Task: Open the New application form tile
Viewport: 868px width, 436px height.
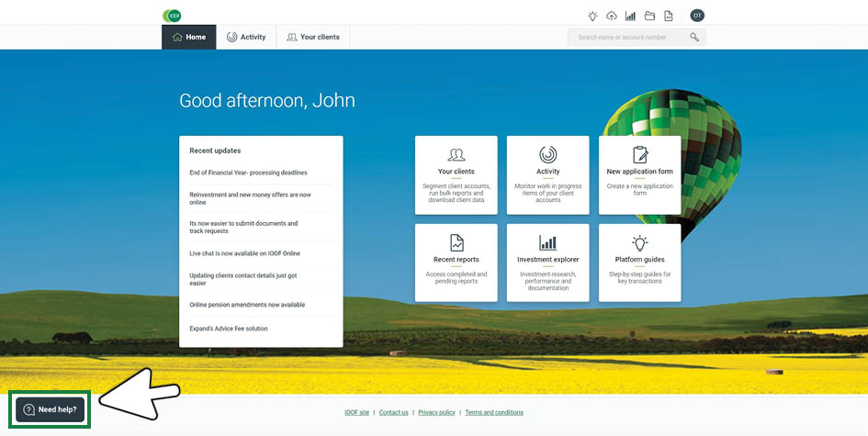Action: click(x=639, y=174)
